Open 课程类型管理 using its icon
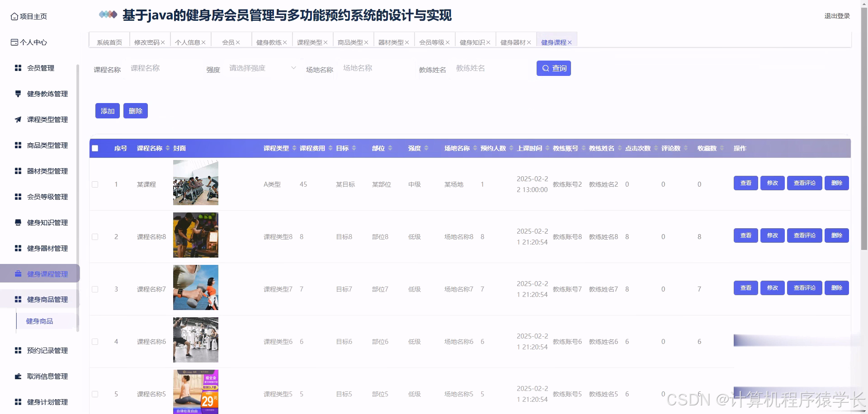Viewport: 868px width, 414px height. click(x=18, y=119)
